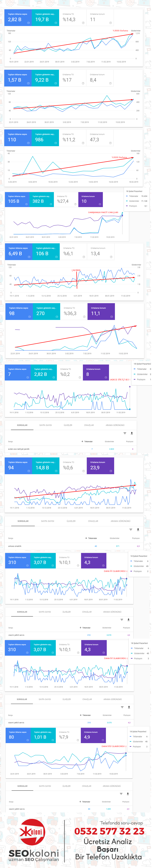This screenshot has height=868, width=152.
Task: Click the position value 6,9
Action: click(138, 546)
